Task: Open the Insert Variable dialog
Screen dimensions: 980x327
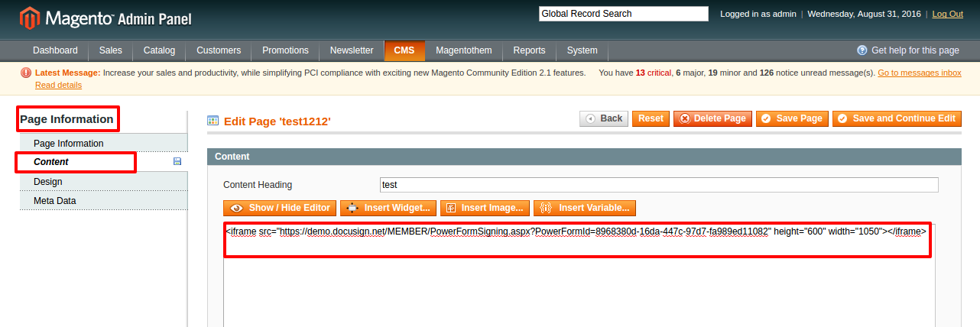Action: click(585, 208)
